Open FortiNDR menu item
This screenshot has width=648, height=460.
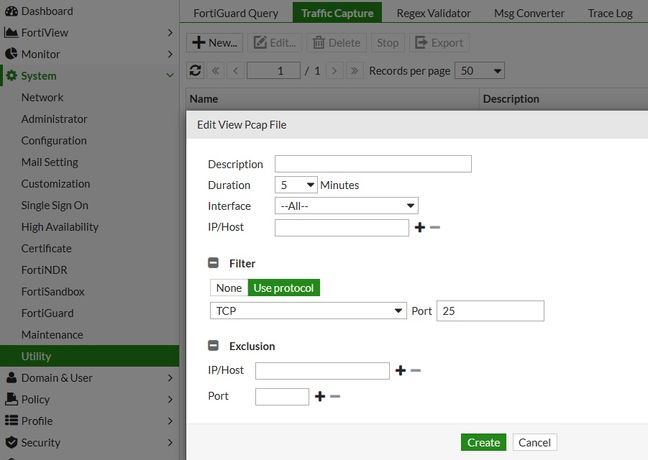(x=44, y=270)
